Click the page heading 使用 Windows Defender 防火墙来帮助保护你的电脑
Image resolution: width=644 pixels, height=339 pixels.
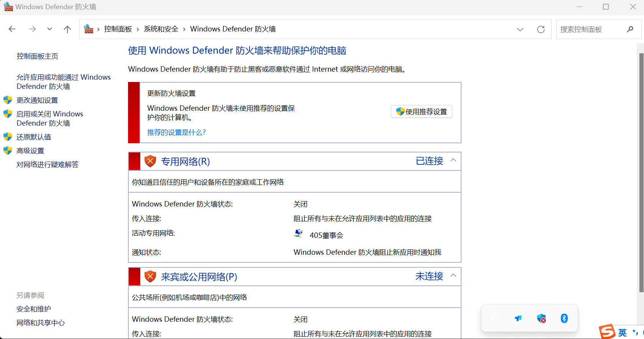[x=237, y=51]
